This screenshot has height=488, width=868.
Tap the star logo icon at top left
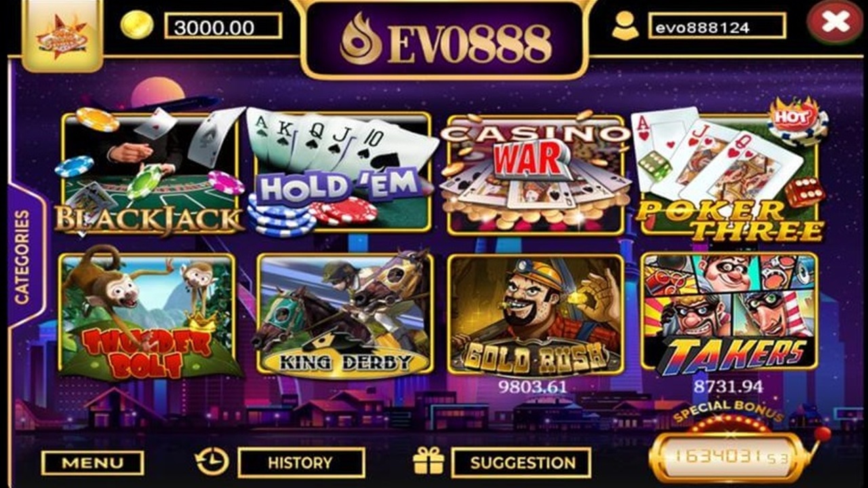coord(62,35)
